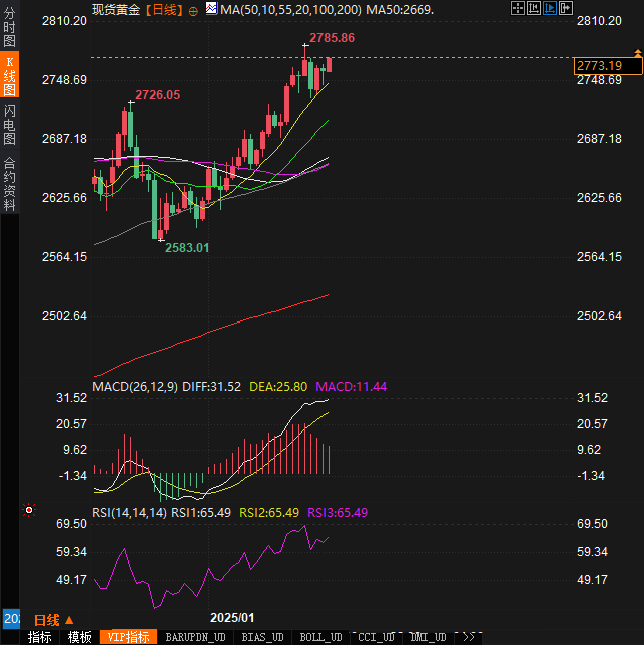This screenshot has height=645, width=644.
Task: Open the 【日线】 period dropdown in title
Action: pyautogui.click(x=164, y=10)
